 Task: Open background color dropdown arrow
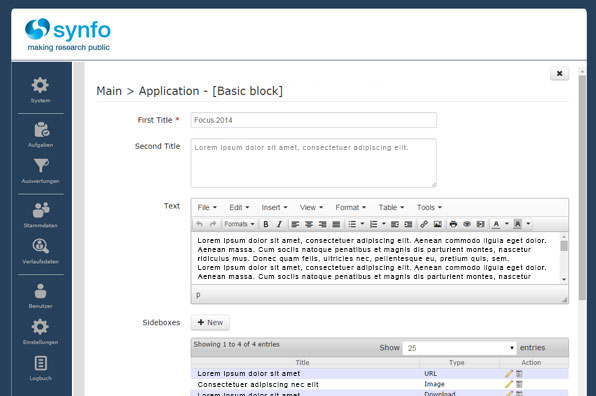click(x=528, y=224)
